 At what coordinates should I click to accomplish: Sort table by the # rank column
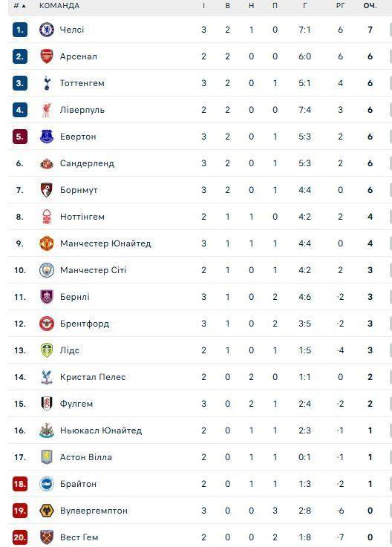point(19,6)
